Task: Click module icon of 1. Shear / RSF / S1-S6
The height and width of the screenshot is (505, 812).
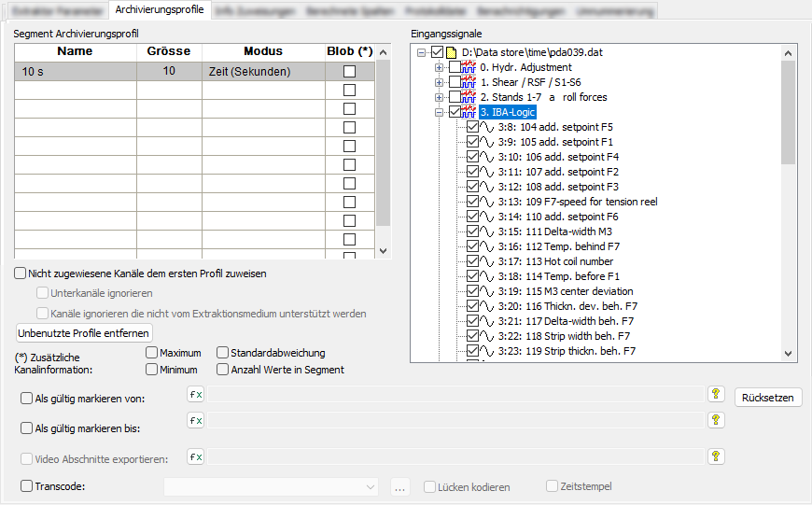Action: coord(469,82)
